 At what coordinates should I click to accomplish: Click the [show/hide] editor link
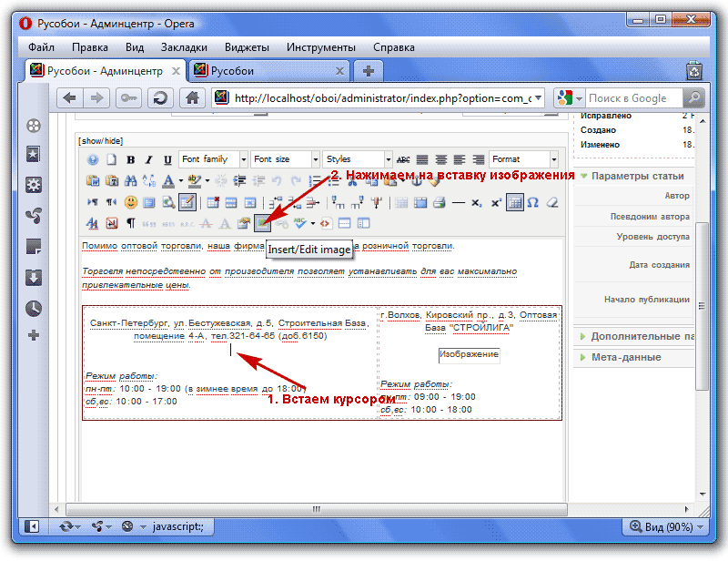click(x=100, y=140)
